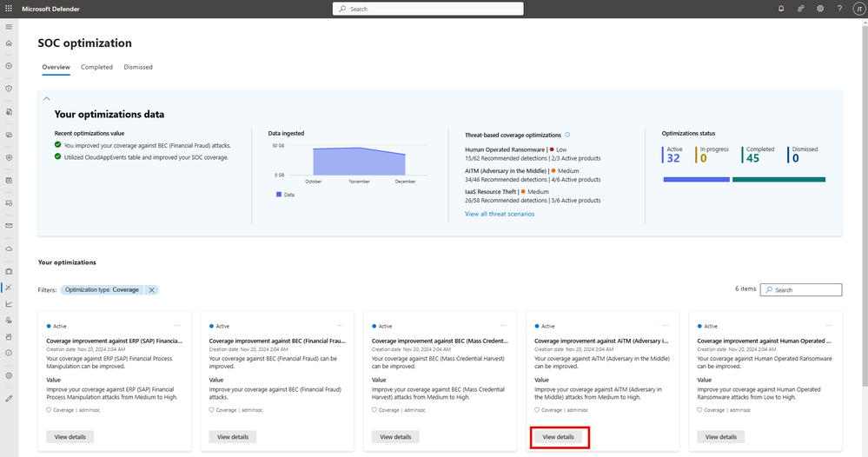Click the Coverage improvement against ERP (SAP) title
868x457 pixels.
(x=114, y=341)
